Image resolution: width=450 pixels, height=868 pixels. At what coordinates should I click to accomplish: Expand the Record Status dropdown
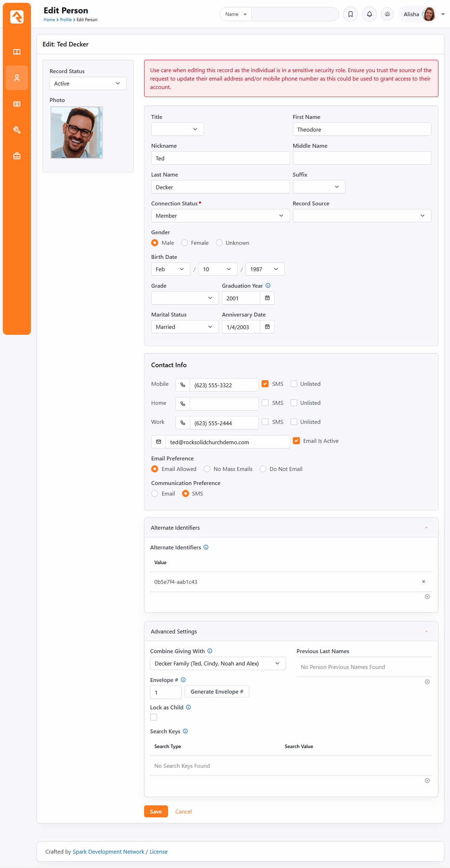click(x=88, y=83)
